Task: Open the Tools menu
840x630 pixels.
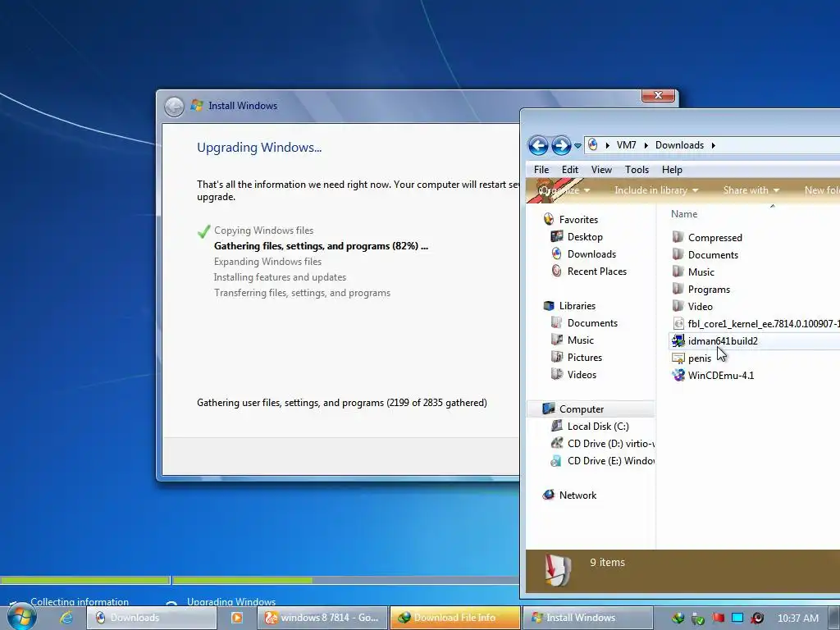Action: pyautogui.click(x=637, y=170)
